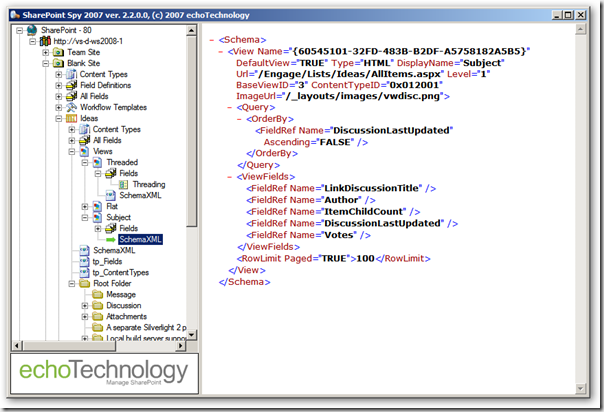Expand the Team Site node

pyautogui.click(x=45, y=52)
